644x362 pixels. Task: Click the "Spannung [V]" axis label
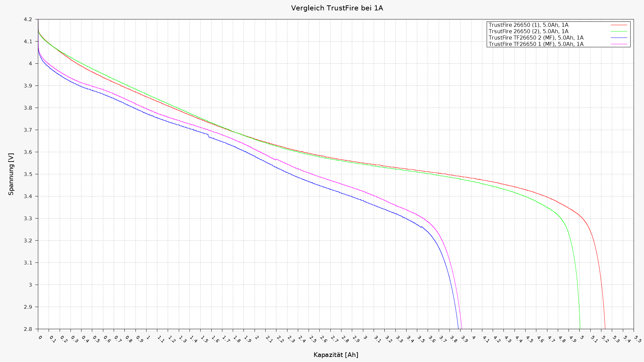11,174
